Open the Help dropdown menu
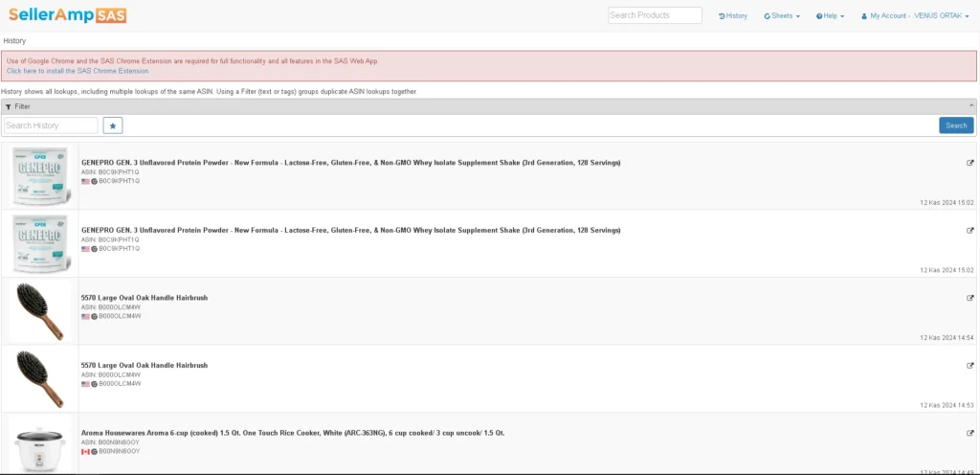This screenshot has height=475, width=980. [x=830, y=15]
